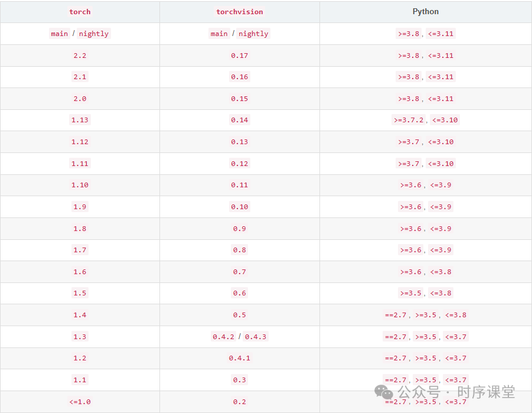Select torchvision 0.5 value
This screenshot has height=413, width=532.
tap(240, 315)
